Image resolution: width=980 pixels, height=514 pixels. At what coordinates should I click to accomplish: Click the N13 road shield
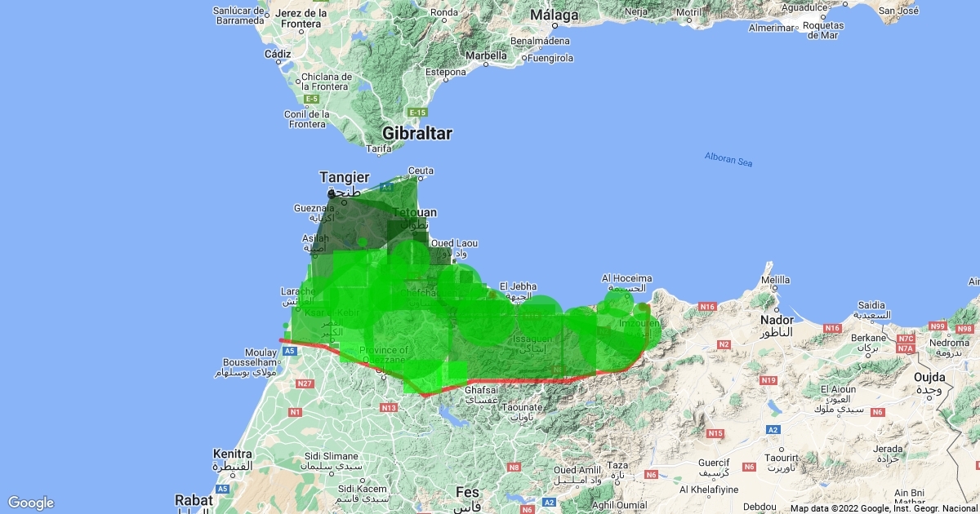(x=389, y=407)
